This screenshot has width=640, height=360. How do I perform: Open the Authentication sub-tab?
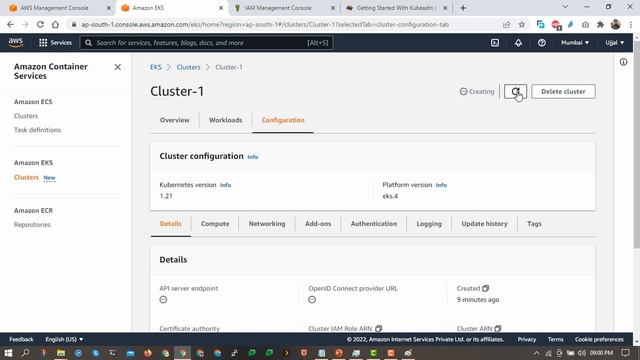point(373,224)
